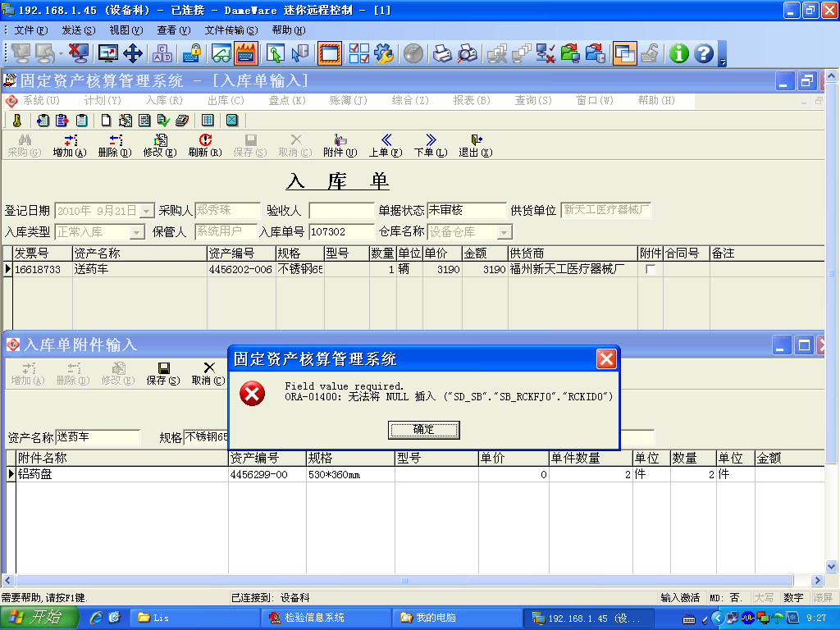This screenshot has height=630, width=840.
Task: Open the 文件(F) menu in DameWare
Action: pyautogui.click(x=31, y=30)
